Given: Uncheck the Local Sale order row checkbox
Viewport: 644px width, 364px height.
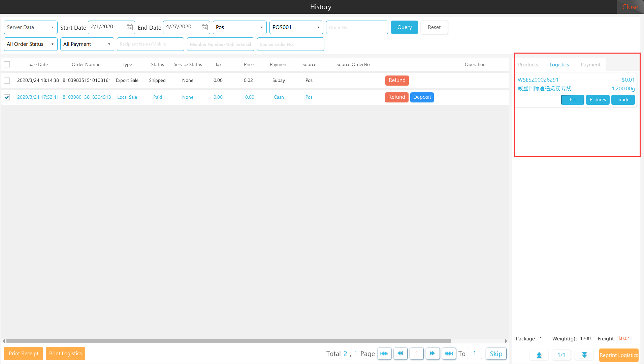Looking at the screenshot, I should click(7, 97).
